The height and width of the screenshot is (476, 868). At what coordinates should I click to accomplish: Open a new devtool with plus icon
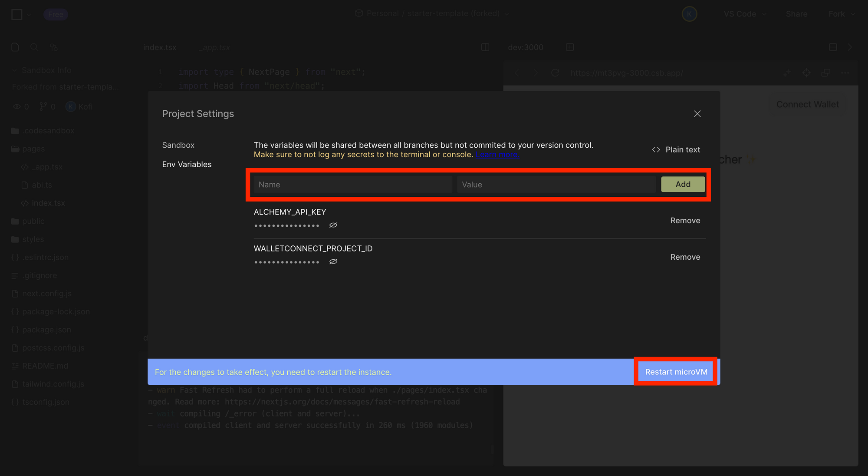[x=570, y=47]
